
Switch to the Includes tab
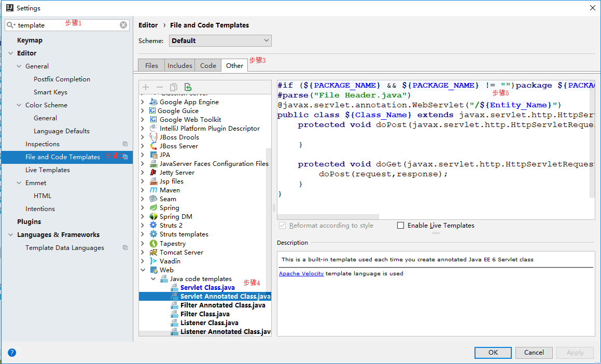(180, 65)
